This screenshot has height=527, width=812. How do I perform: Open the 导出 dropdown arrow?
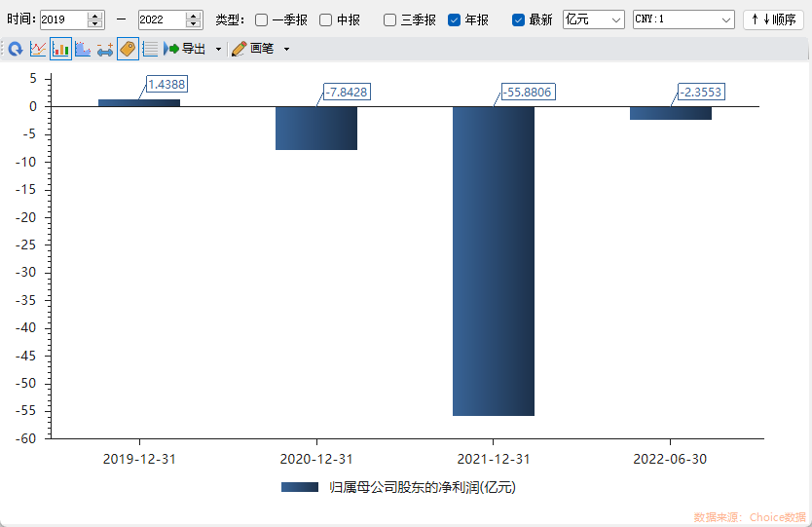click(x=218, y=50)
